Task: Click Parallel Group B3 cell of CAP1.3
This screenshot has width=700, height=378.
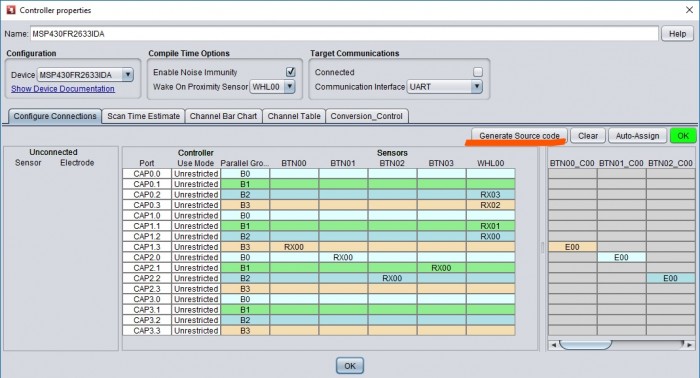Action: (x=245, y=247)
